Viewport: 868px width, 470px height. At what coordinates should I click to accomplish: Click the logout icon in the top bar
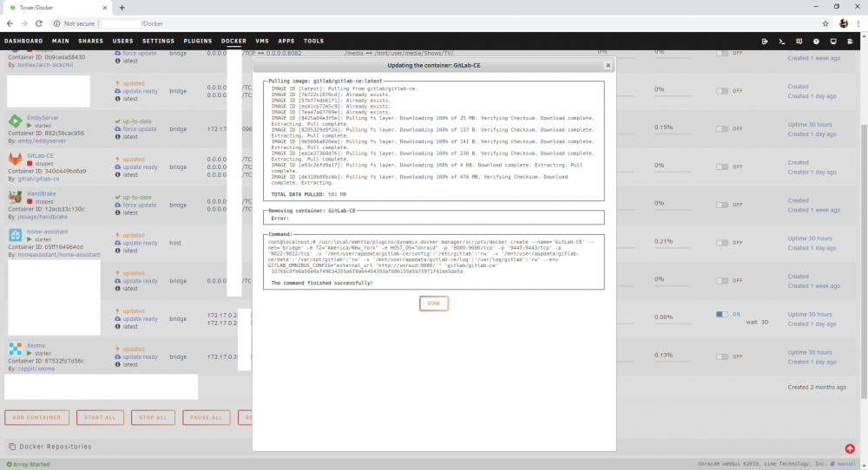click(x=765, y=42)
